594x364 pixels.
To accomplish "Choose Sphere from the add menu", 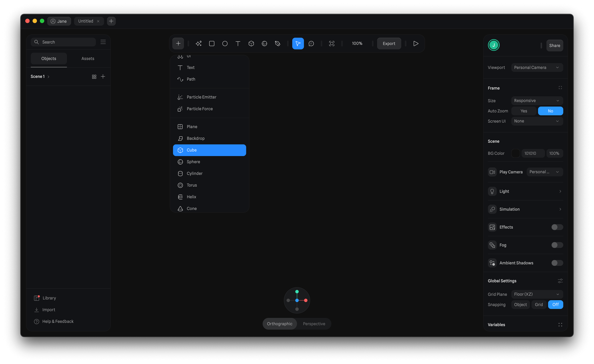I will [193, 162].
